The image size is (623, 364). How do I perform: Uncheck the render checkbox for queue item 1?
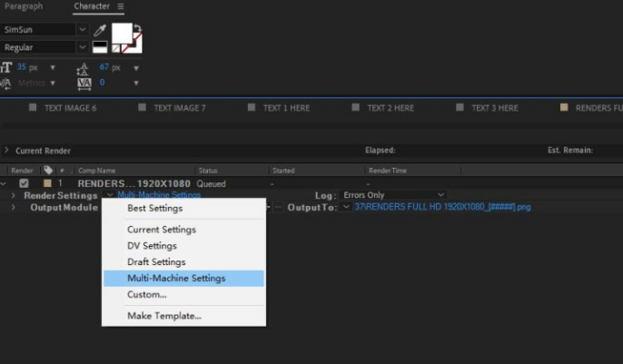point(24,183)
